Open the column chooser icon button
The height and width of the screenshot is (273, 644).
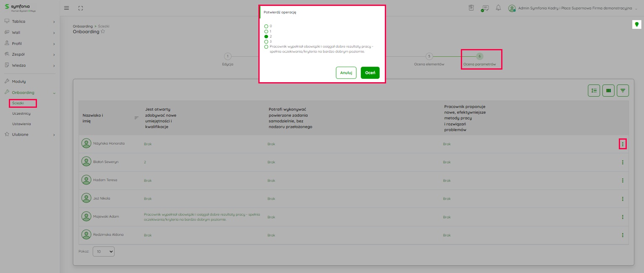pyautogui.click(x=608, y=90)
